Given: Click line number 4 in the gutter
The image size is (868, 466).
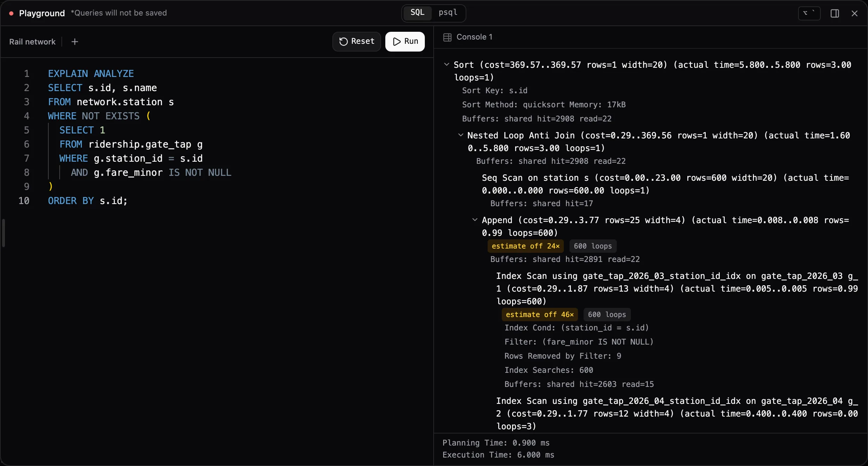Looking at the screenshot, I should coord(26,116).
